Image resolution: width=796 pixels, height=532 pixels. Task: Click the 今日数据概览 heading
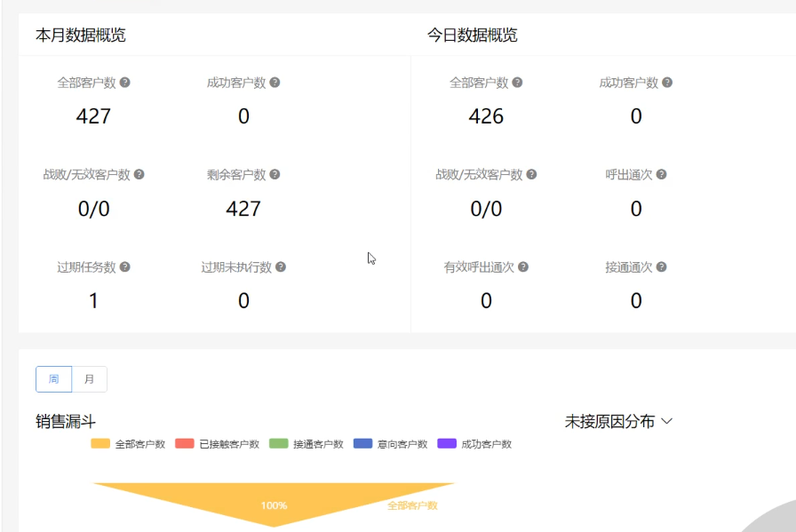tap(472, 35)
